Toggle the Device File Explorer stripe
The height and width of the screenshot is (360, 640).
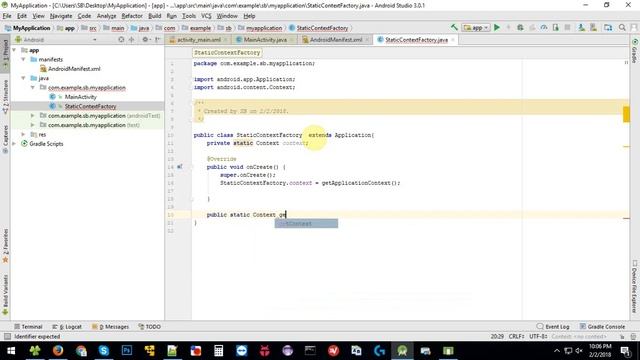coord(635,287)
